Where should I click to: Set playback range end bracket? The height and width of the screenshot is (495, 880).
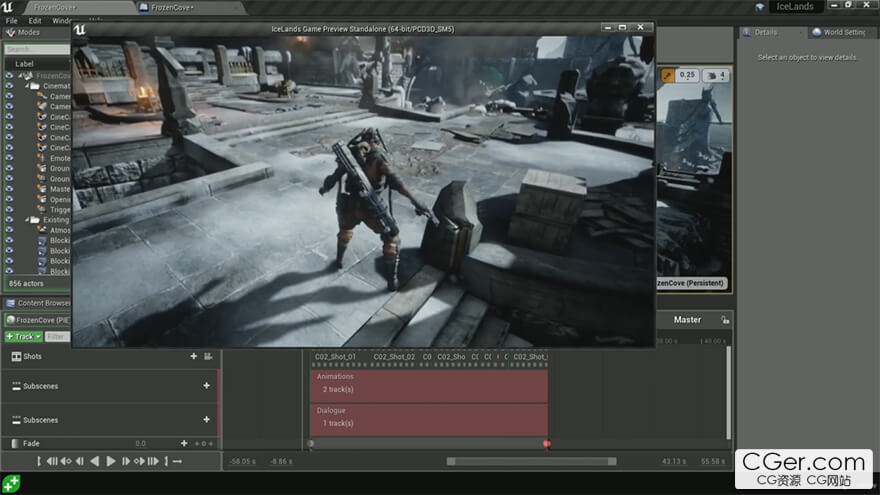166,461
